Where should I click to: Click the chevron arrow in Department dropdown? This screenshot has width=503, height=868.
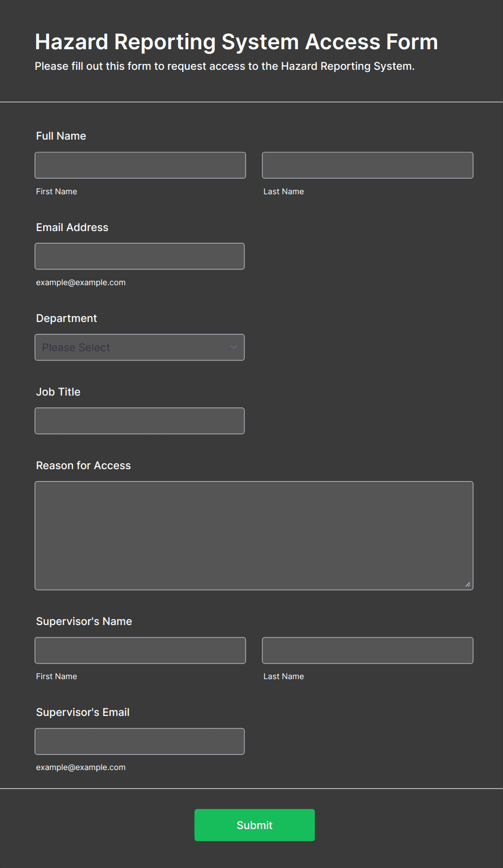click(234, 347)
